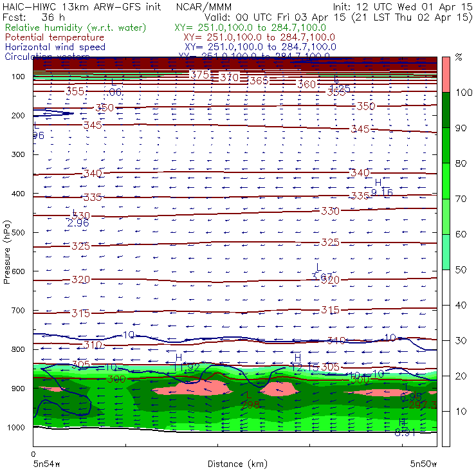Image resolution: width=476 pixels, height=476 pixels.
Task: Click the darkest green 90–100% colorbar segment
Action: 446,110
